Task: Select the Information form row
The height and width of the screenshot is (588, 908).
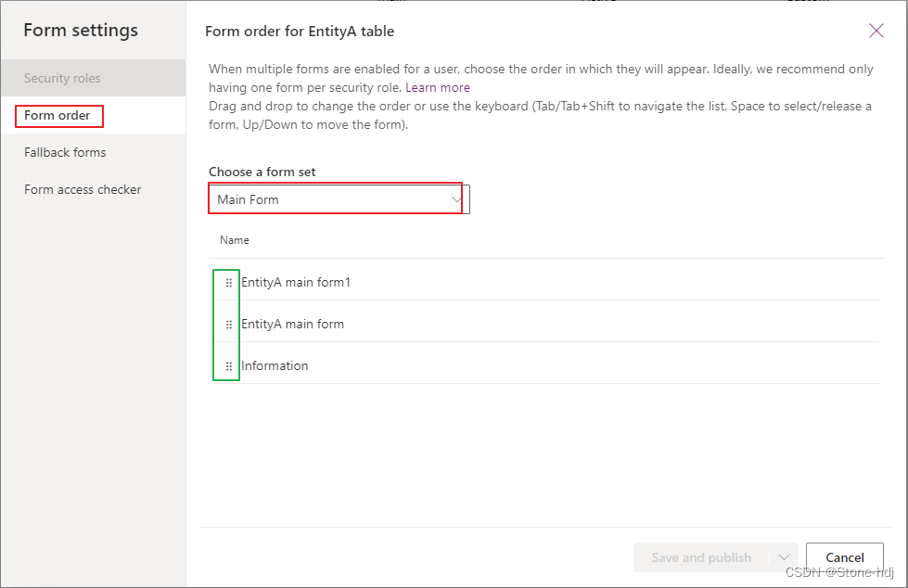Action: click(x=275, y=365)
